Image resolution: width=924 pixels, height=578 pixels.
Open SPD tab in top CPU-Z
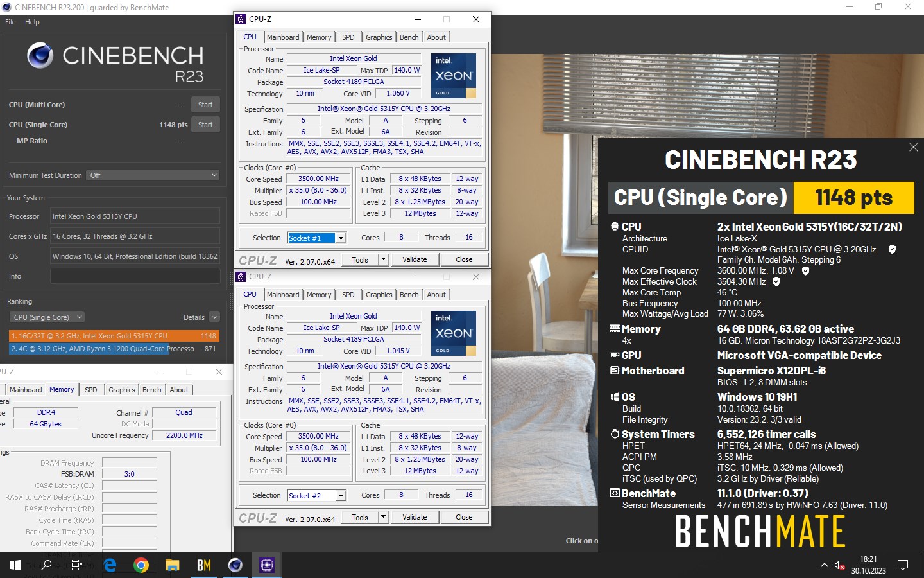pyautogui.click(x=348, y=37)
